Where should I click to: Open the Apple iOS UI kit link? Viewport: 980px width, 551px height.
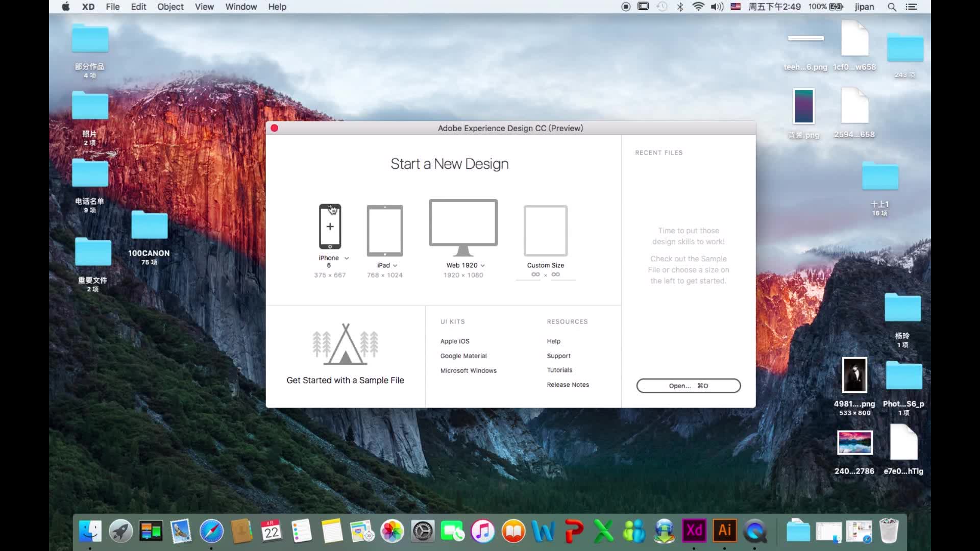pyautogui.click(x=454, y=341)
